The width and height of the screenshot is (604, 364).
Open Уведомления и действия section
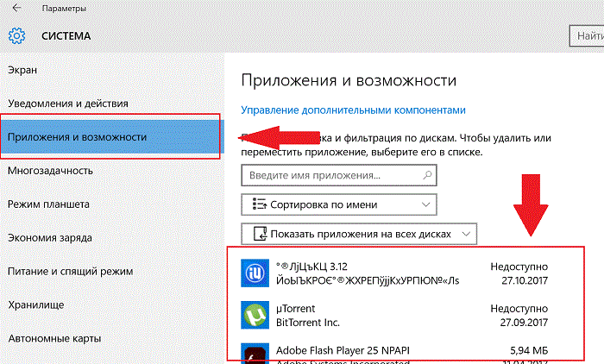[68, 104]
